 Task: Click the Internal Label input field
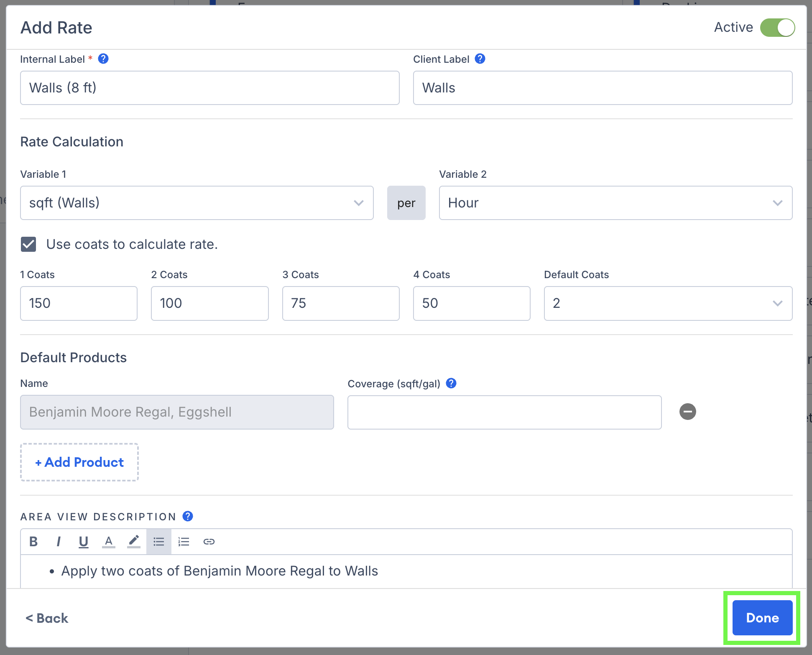click(210, 88)
